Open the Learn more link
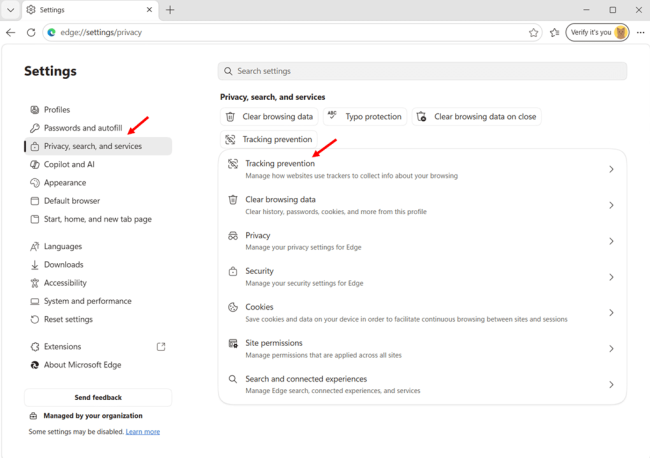The image size is (650, 458). click(143, 432)
